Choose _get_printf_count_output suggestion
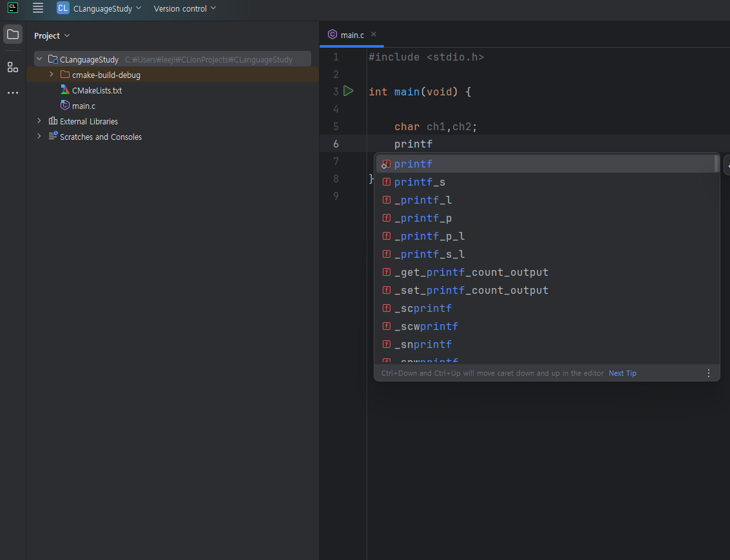The image size is (730, 560). point(544,273)
